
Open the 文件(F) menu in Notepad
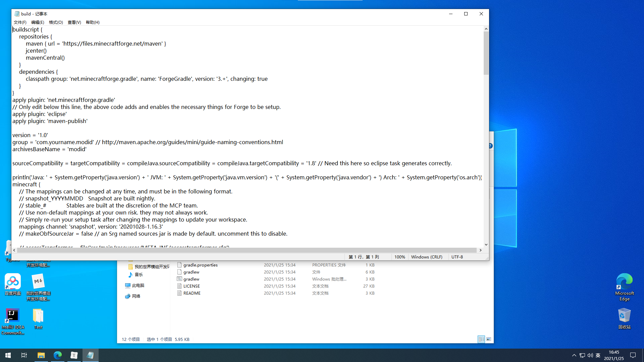click(20, 22)
